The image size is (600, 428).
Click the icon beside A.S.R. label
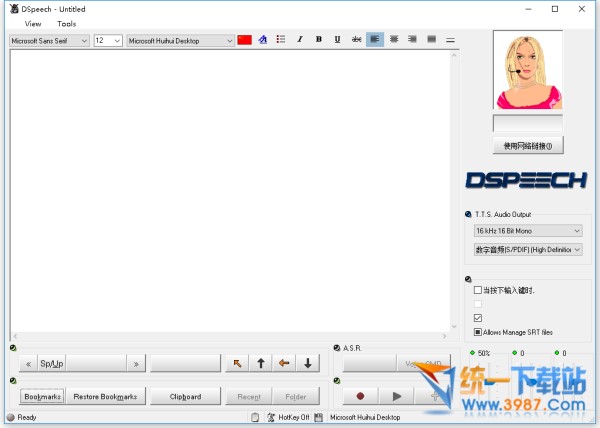(337, 348)
